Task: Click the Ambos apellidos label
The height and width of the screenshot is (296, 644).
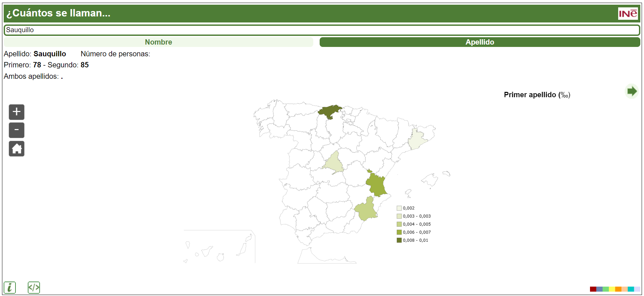Action: click(x=31, y=76)
